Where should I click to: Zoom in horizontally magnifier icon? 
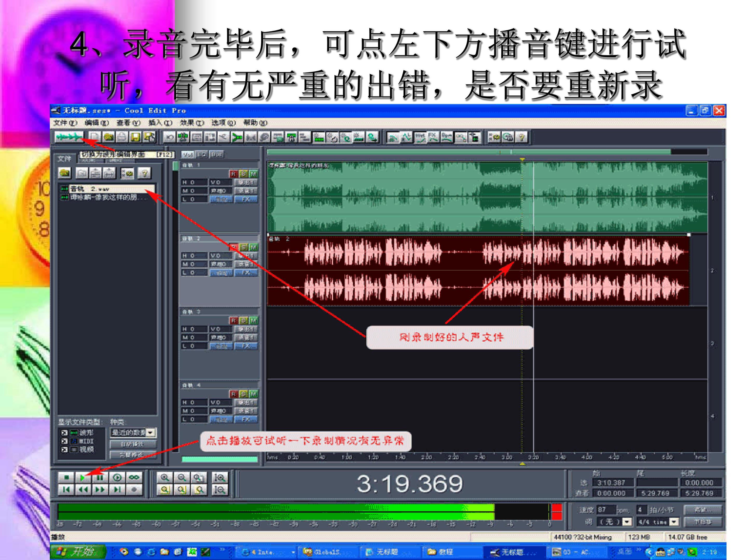point(165,477)
